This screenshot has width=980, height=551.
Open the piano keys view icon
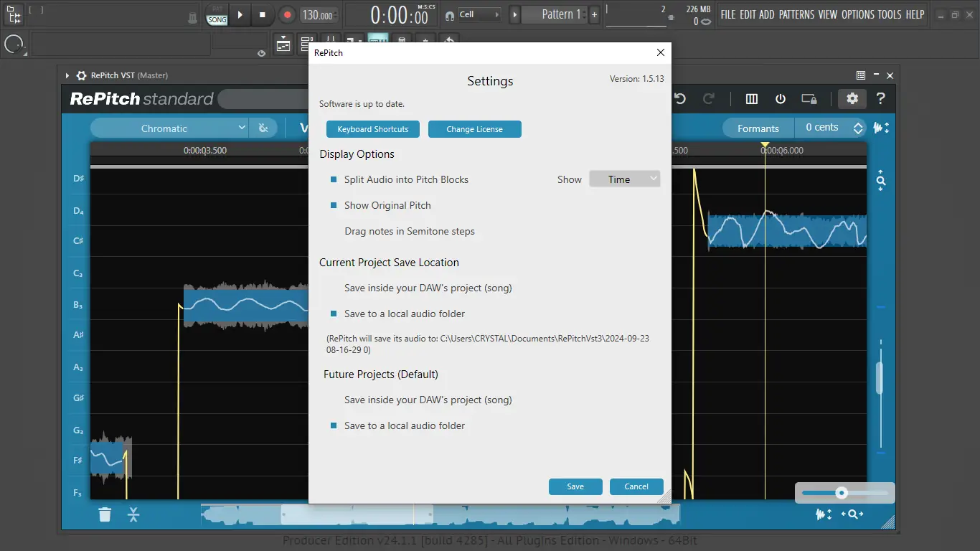pyautogui.click(x=752, y=99)
